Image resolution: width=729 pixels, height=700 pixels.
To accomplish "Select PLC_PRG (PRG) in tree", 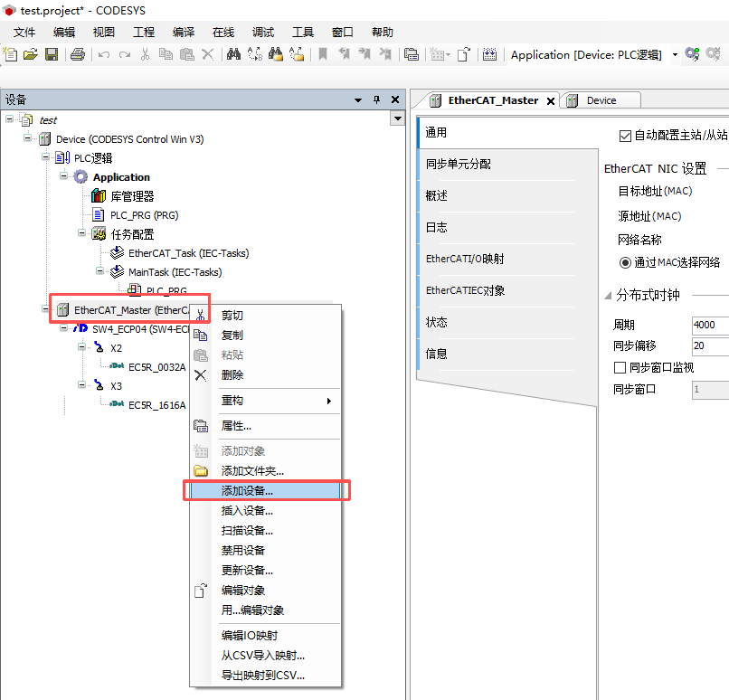I will click(x=144, y=215).
